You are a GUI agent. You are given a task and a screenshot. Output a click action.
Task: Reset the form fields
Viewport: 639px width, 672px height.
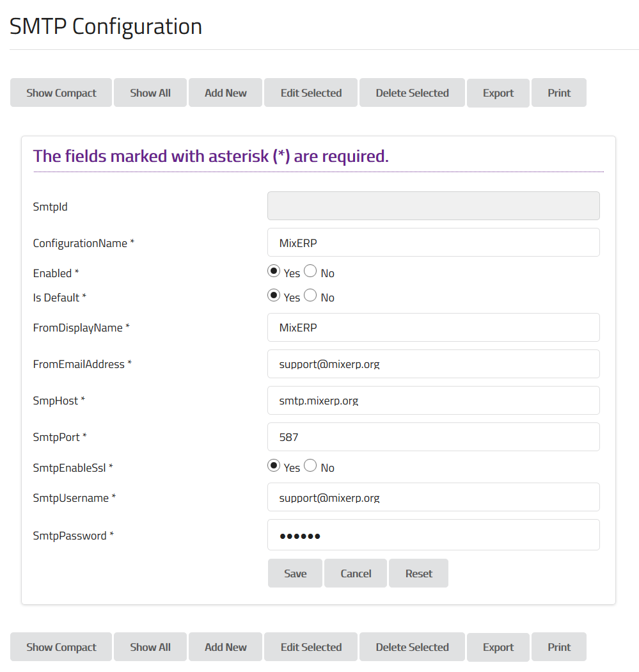point(418,573)
